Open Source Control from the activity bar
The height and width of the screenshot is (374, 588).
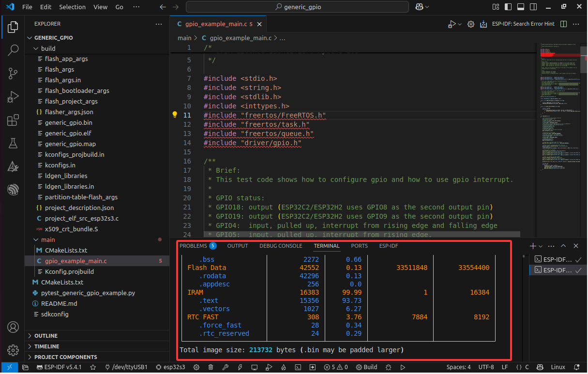point(13,73)
